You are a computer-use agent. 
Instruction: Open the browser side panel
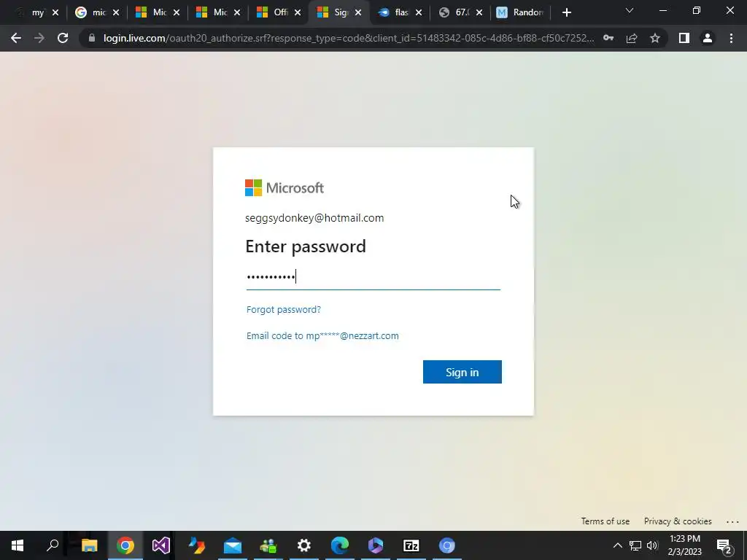pos(684,38)
